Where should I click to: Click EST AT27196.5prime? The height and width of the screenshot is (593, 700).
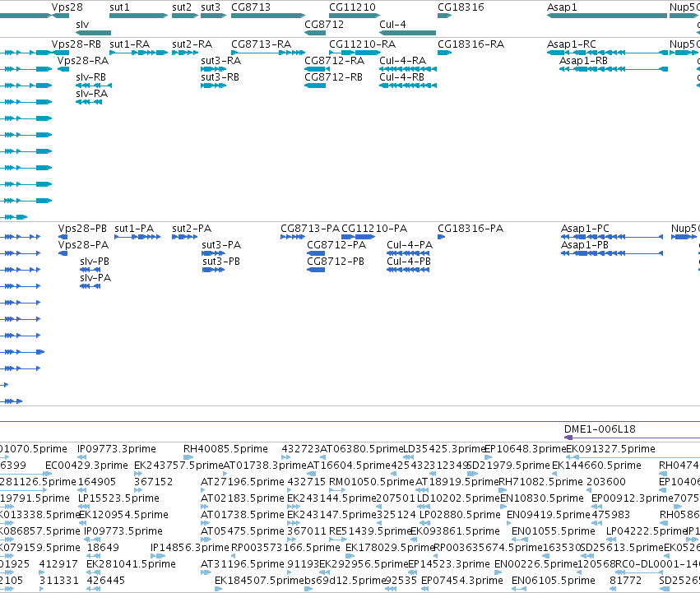pyautogui.click(x=243, y=482)
